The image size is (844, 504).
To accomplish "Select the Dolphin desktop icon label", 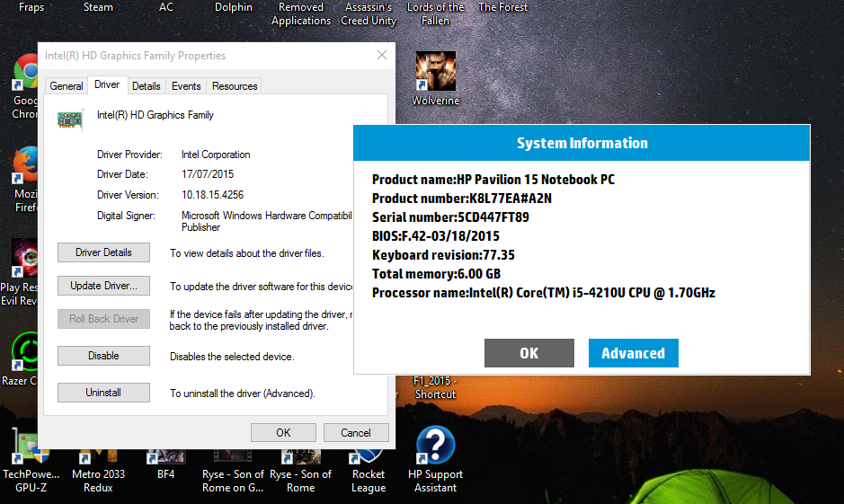I will [233, 7].
